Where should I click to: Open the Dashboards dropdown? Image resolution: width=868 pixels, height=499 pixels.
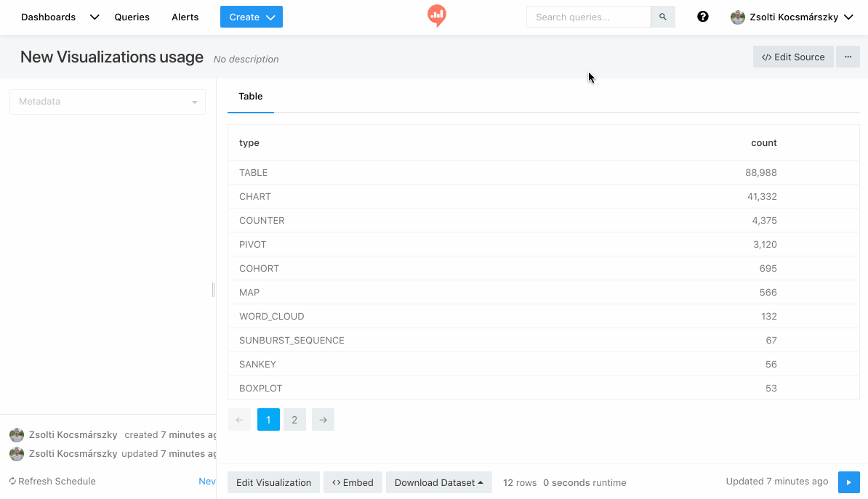(x=94, y=16)
